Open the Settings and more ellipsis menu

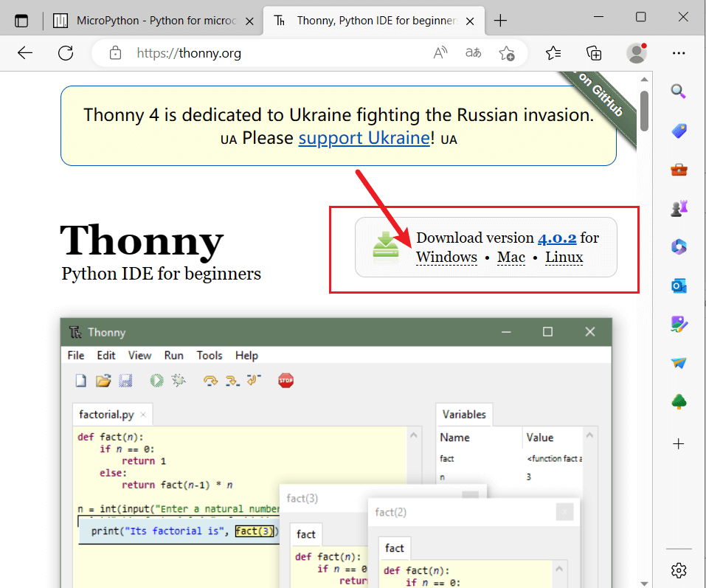click(x=679, y=52)
